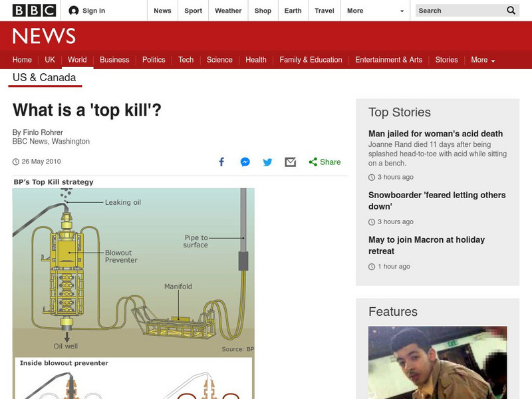The height and width of the screenshot is (399, 532).
Task: Click the BBC logo
Action: pos(34,11)
